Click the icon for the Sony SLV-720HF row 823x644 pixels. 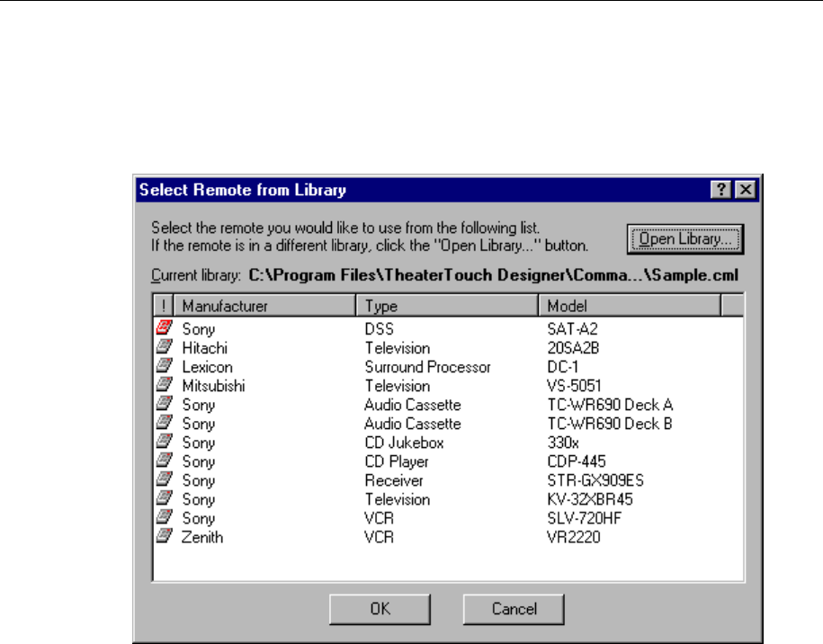tap(165, 516)
